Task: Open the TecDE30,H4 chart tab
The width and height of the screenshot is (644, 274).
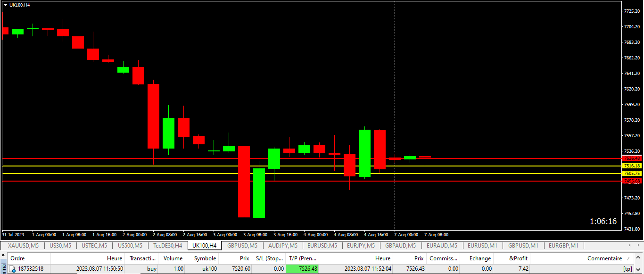Action: point(167,246)
